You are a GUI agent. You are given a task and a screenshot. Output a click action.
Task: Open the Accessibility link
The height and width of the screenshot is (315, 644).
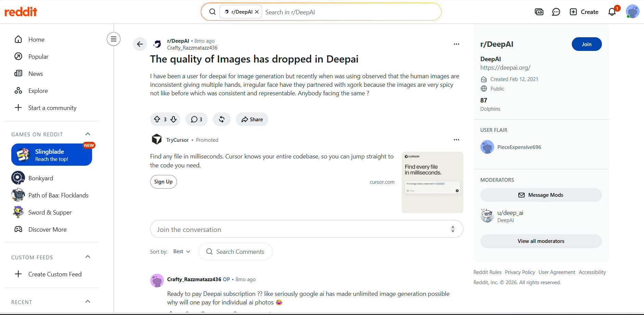[x=592, y=272]
